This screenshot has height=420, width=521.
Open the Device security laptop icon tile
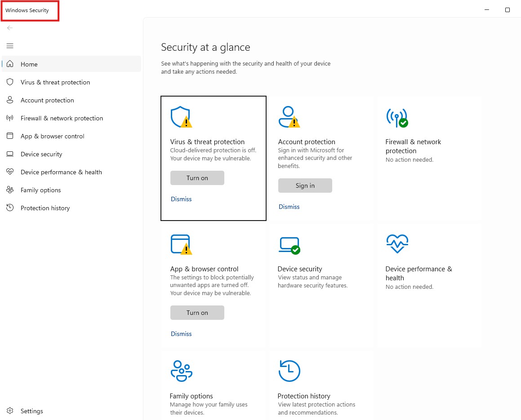click(x=289, y=244)
